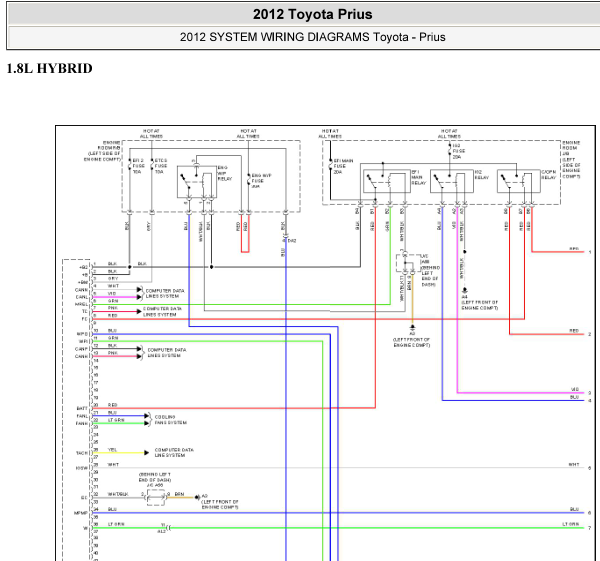600x561 pixels.
Task: Click the 'MREL' pin label
Action: point(81,305)
